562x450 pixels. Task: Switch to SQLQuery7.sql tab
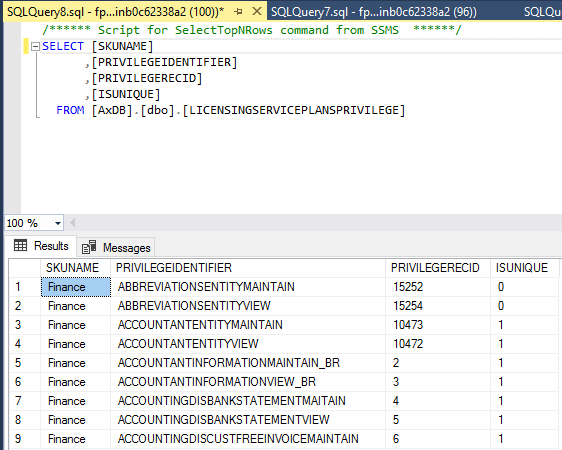coord(373,12)
